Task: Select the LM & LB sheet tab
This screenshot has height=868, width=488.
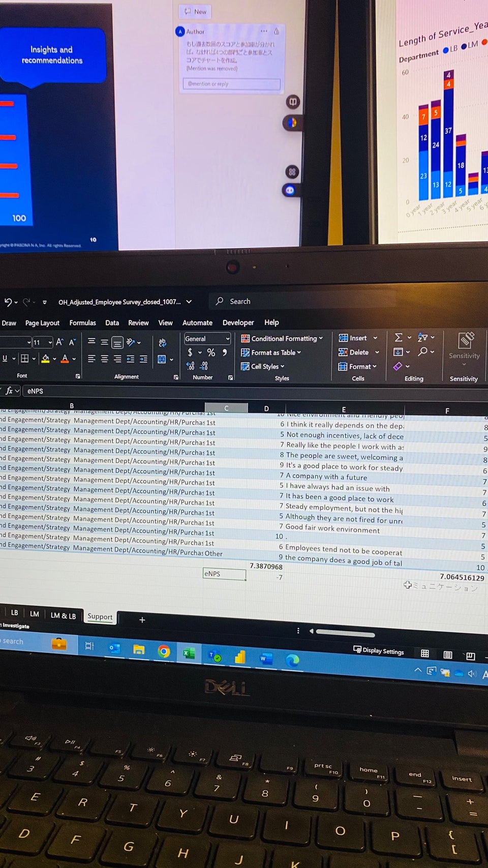Action: [63, 616]
